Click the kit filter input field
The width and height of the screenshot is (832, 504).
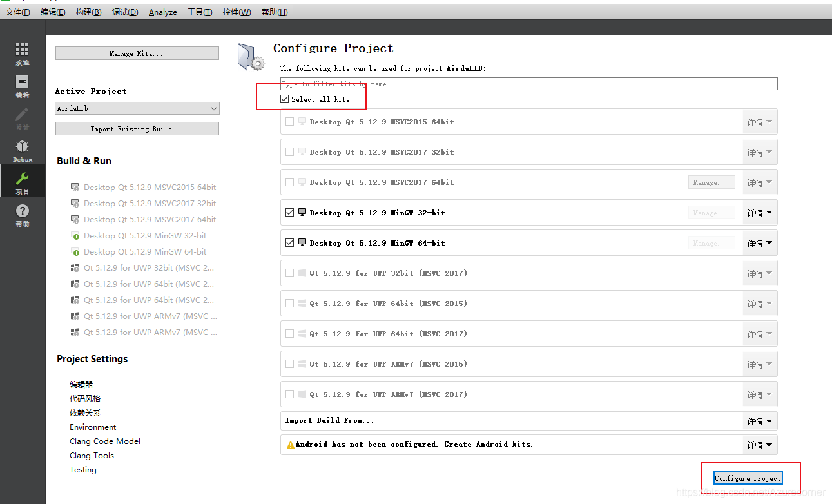[528, 83]
